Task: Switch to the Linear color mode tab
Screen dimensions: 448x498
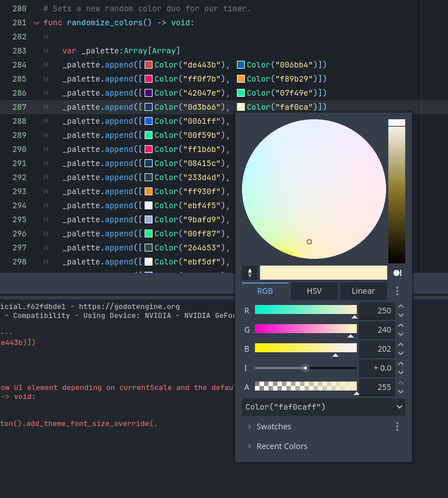Action: [363, 291]
